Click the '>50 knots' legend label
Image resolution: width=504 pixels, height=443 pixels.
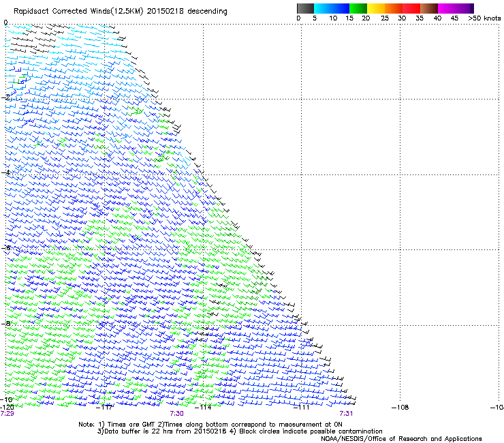tap(484, 18)
